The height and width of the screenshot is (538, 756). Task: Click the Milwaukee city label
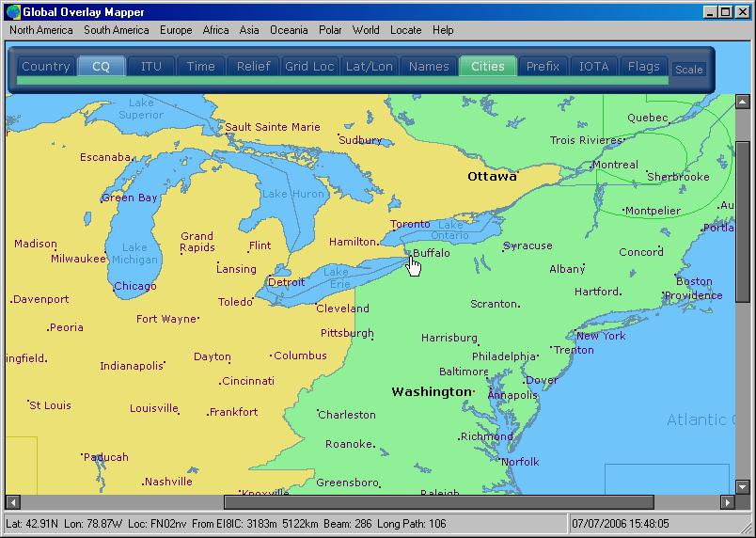pyautogui.click(x=78, y=260)
